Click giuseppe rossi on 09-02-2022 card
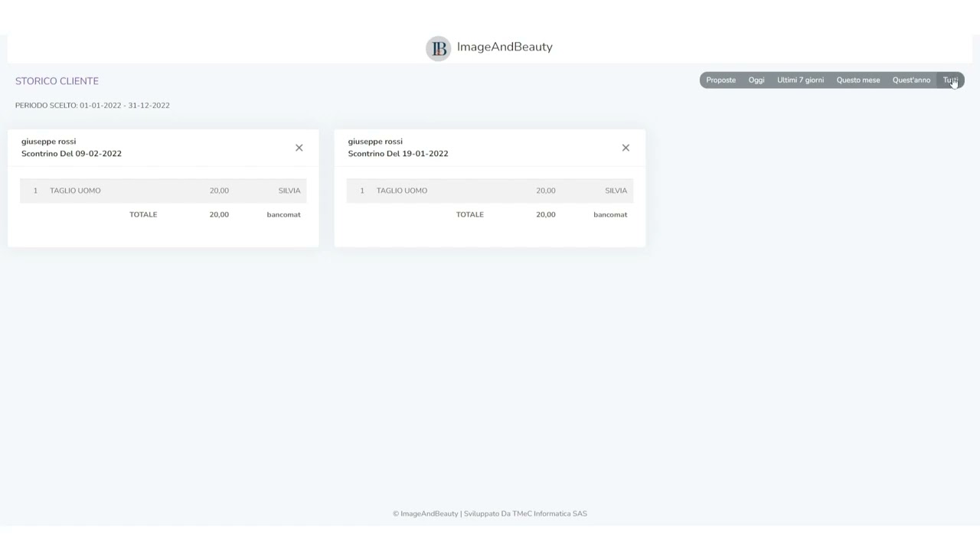The image size is (980, 551). click(48, 142)
